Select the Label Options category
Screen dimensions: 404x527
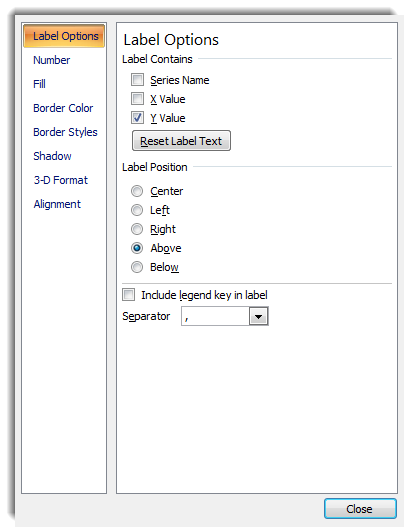click(x=64, y=36)
